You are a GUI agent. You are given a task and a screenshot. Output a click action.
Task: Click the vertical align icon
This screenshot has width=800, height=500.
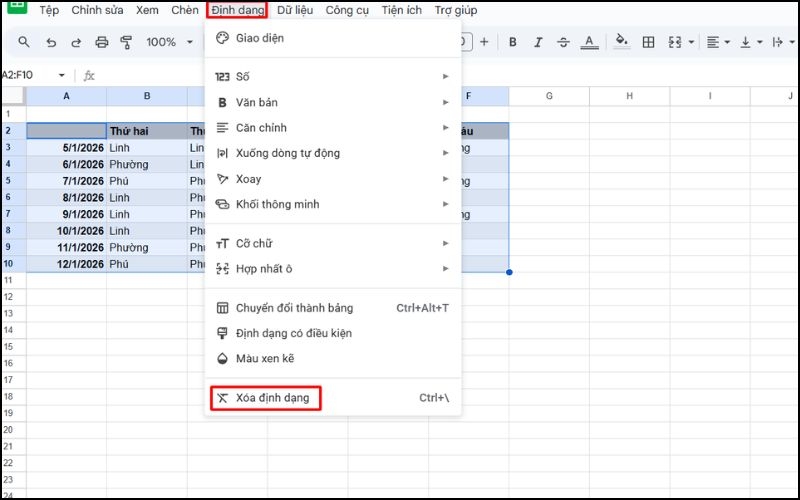[x=745, y=42]
